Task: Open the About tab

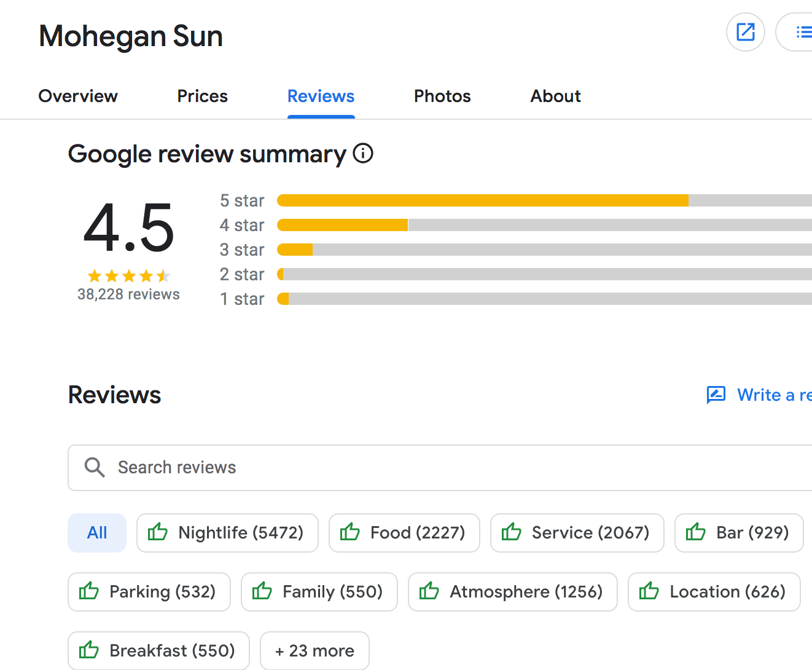Action: [556, 96]
